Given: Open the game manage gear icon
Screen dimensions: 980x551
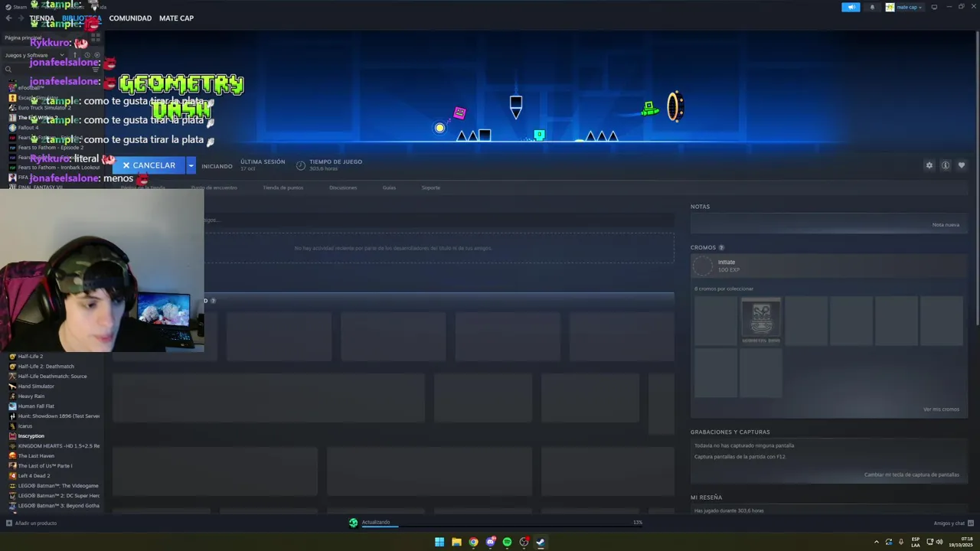Looking at the screenshot, I should [x=929, y=165].
